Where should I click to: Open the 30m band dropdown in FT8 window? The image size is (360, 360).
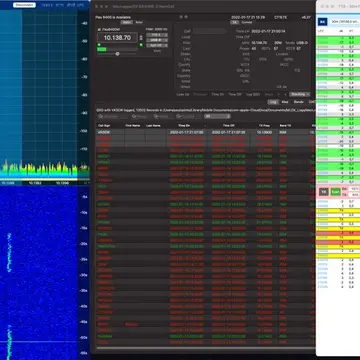345,22
